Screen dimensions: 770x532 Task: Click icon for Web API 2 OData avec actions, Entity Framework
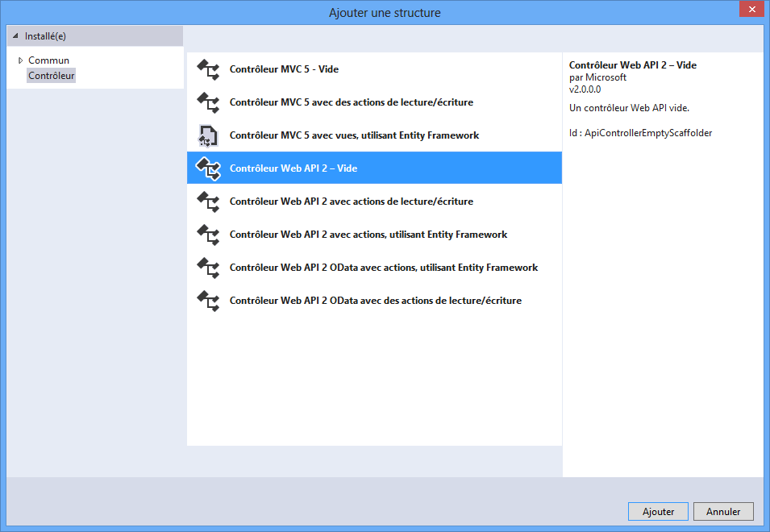[x=208, y=268]
